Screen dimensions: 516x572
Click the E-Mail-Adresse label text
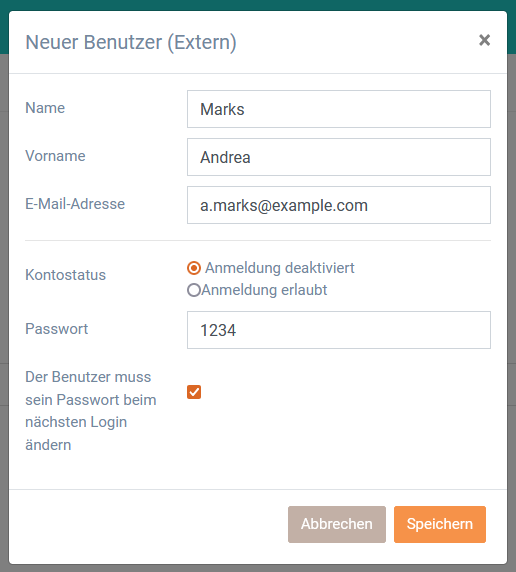coord(75,204)
